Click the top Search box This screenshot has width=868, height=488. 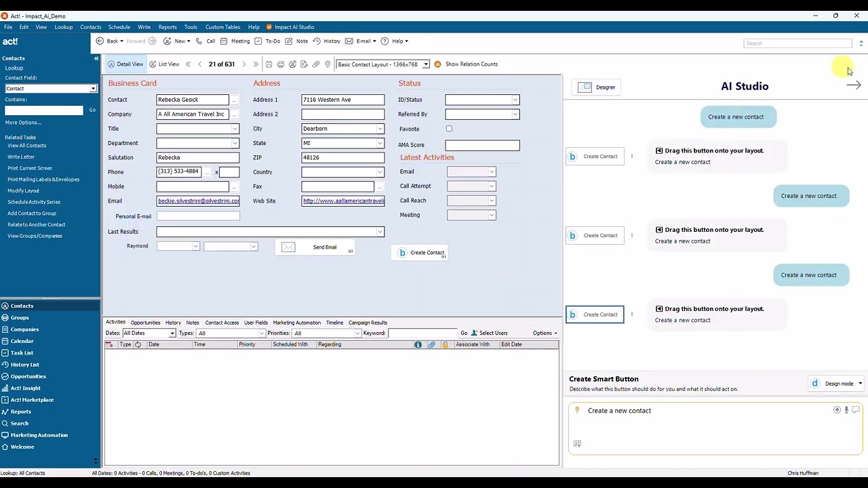[797, 43]
